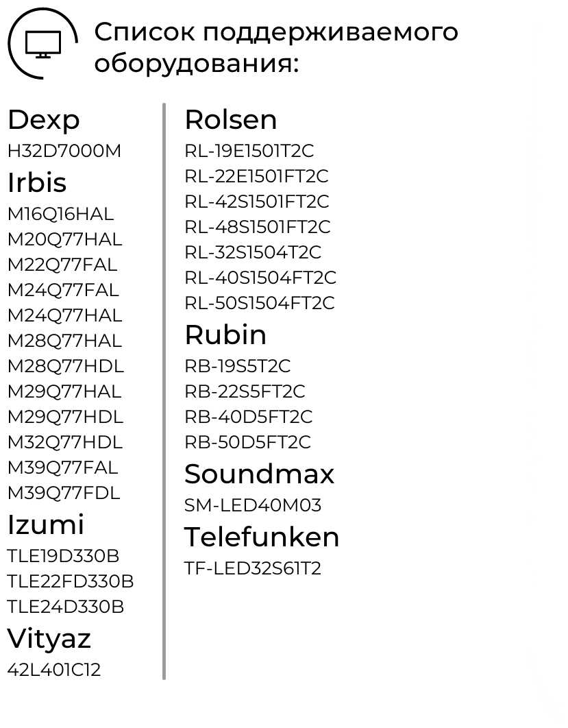This screenshot has width=568, height=728.
Task: Select the Irbis brand heading
Action: click(x=37, y=183)
